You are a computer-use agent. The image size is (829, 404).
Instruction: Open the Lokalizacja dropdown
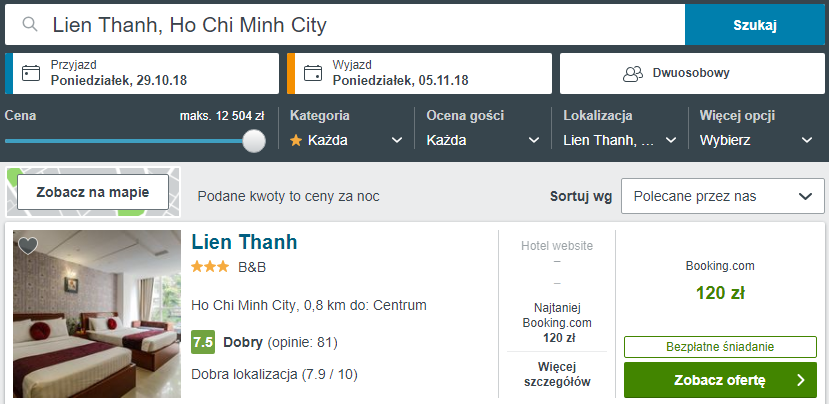point(620,140)
